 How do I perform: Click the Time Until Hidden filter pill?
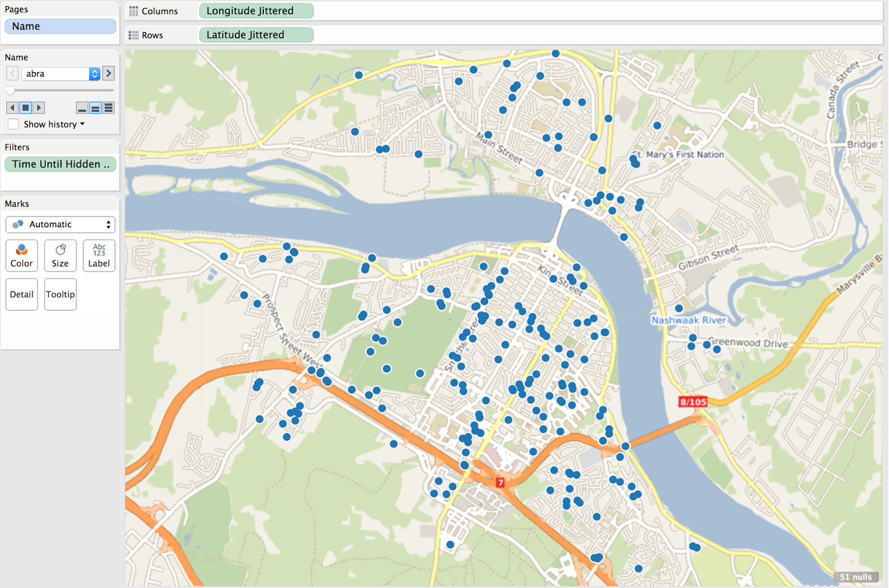click(60, 164)
